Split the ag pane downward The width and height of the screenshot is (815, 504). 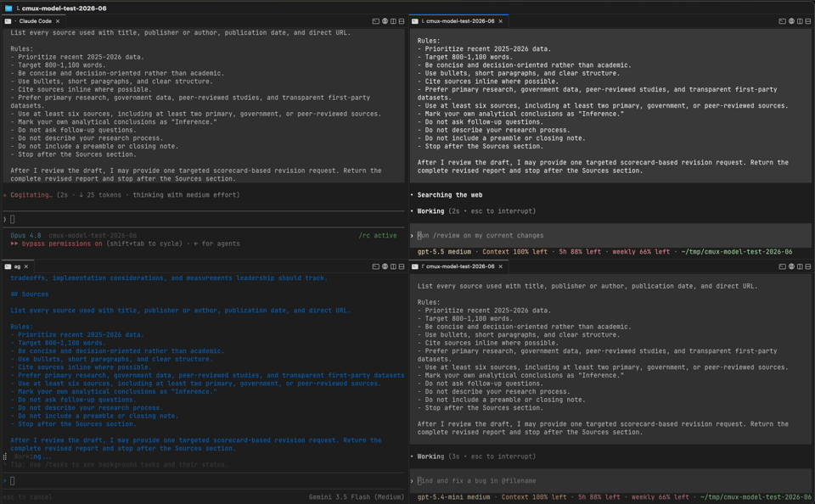click(x=402, y=266)
